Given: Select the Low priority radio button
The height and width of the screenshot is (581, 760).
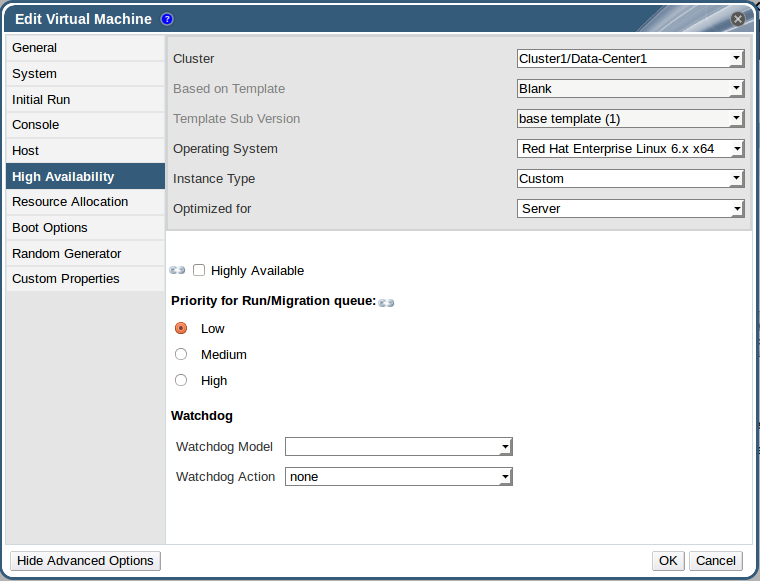Looking at the screenshot, I should point(181,328).
